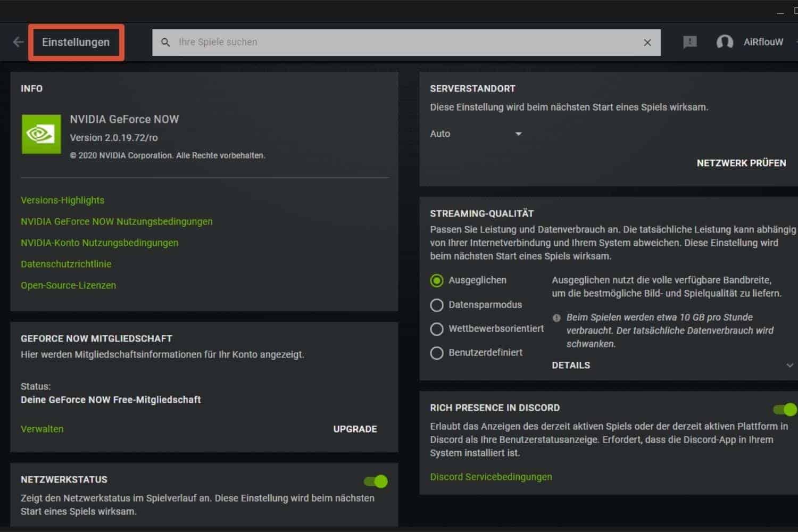Click the data usage info icon
Screen dimensions: 798x532
tap(556, 318)
